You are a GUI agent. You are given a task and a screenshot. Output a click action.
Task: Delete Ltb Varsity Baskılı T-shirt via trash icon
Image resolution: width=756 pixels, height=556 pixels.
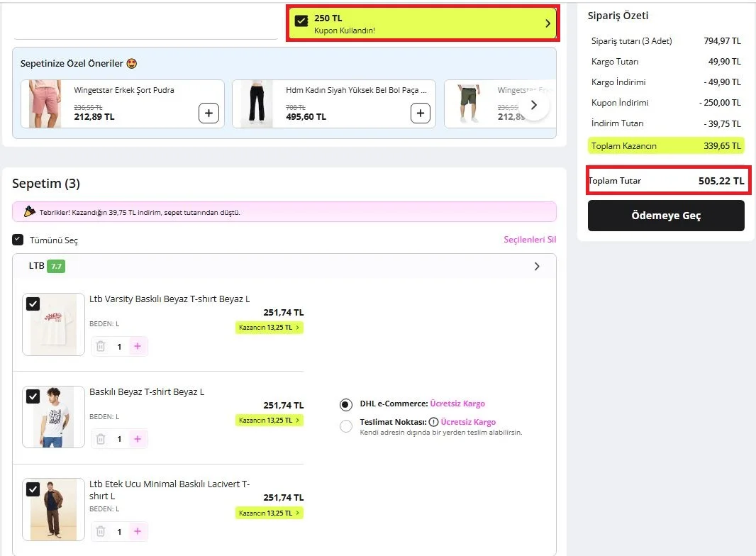coord(101,346)
